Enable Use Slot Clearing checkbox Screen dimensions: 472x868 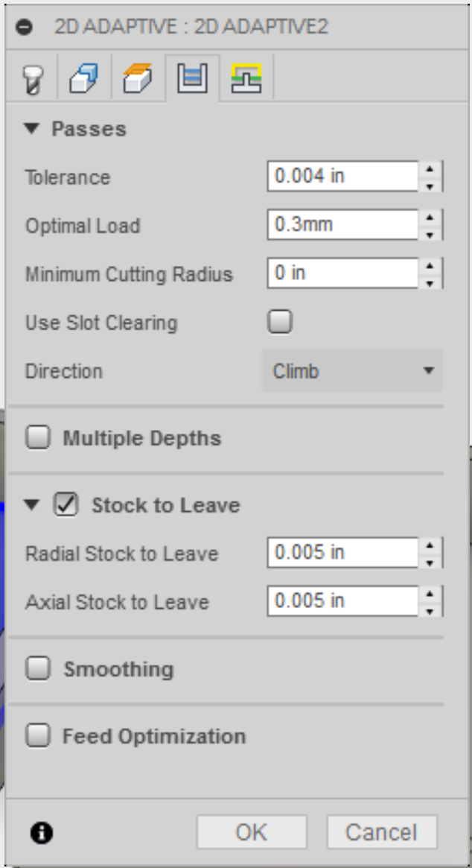pyautogui.click(x=280, y=322)
